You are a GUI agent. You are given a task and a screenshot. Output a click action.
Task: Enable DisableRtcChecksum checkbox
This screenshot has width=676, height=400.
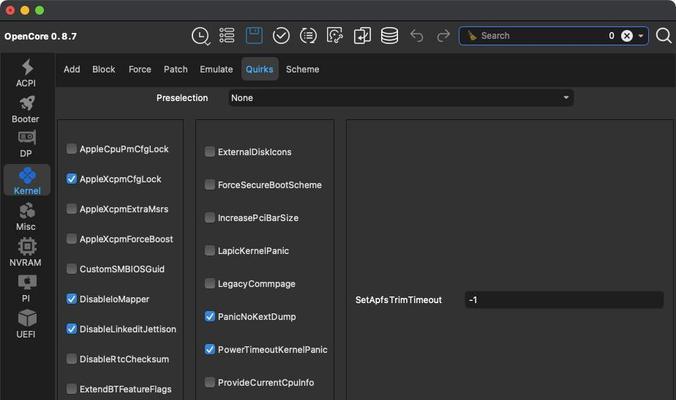pos(72,359)
